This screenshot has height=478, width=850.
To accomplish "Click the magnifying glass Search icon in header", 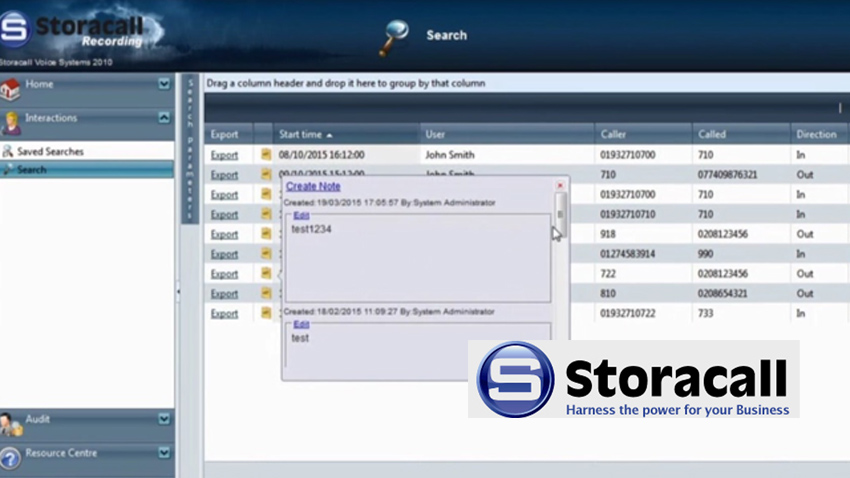I will 394,37.
